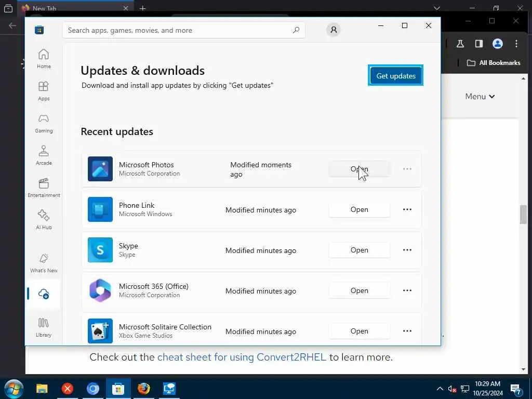Go to Home in Store sidebar
Image resolution: width=532 pixels, height=399 pixels.
coord(44,59)
